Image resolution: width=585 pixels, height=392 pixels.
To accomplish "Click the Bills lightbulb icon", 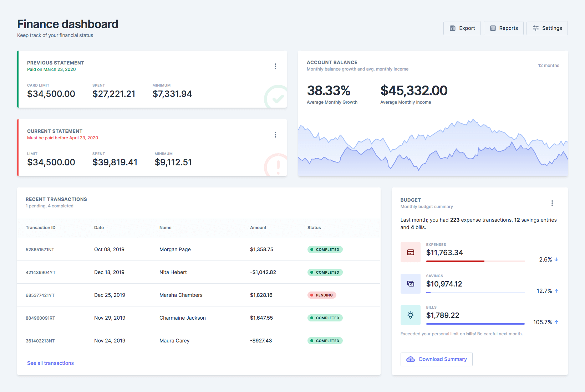I will 410,315.
